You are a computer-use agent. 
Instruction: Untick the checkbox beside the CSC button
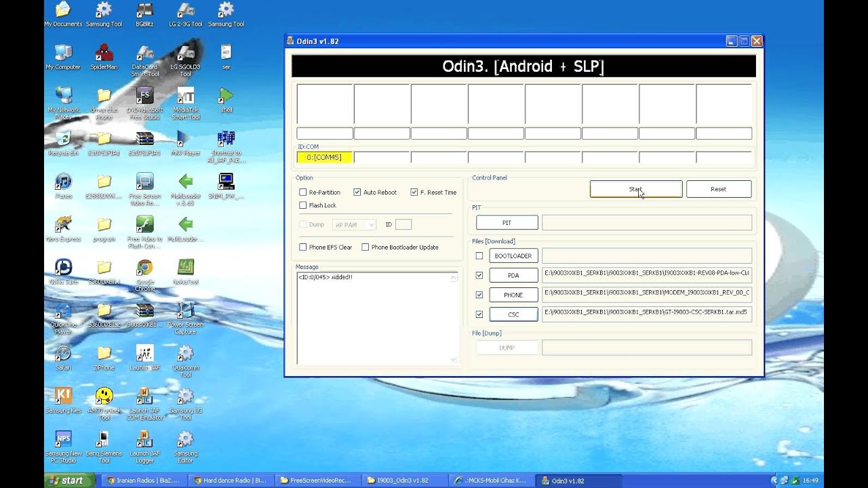coord(479,314)
